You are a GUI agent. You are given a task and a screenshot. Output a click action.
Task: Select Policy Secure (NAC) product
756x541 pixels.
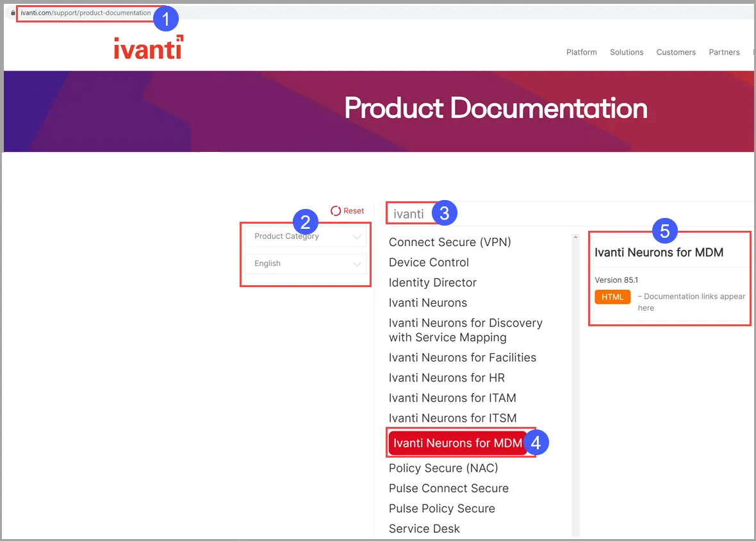point(443,468)
